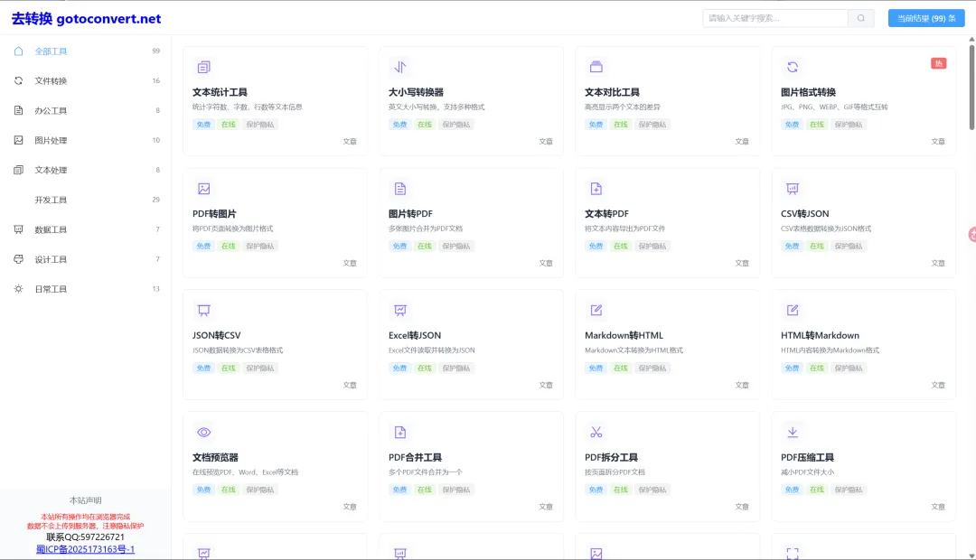Click the 文档预览器 eye icon
The width and height of the screenshot is (976, 560).
[203, 432]
